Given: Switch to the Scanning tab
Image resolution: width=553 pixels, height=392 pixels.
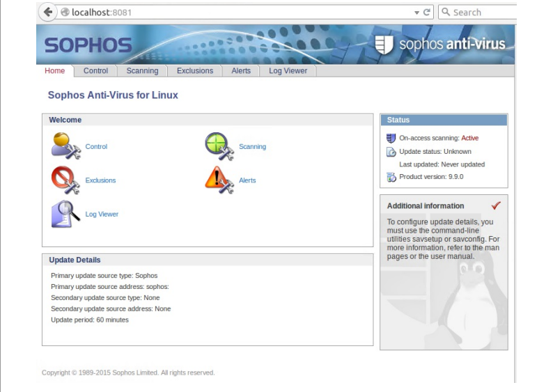Looking at the screenshot, I should (142, 71).
